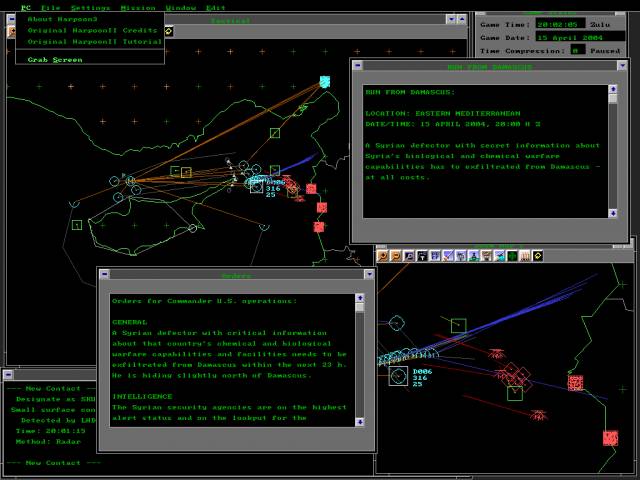The width and height of the screenshot is (640, 480).
Task: Click the scroll-up arrow in the Orders window
Action: (360, 298)
